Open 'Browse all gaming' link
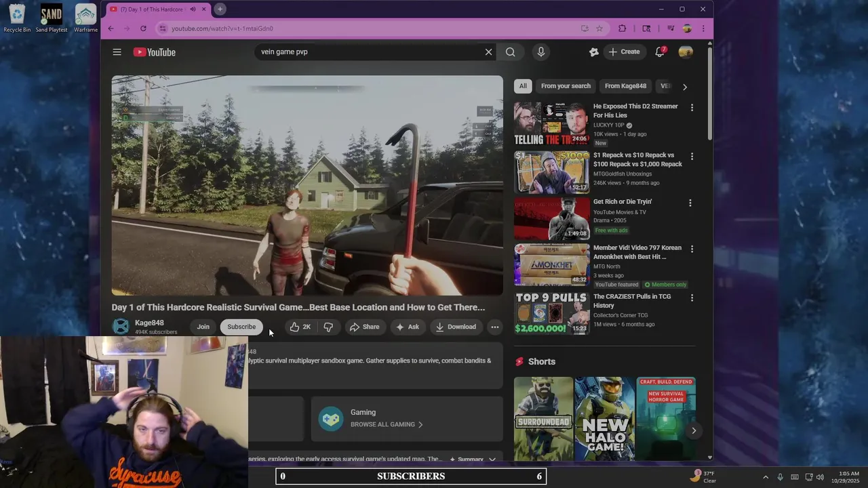 pos(387,424)
